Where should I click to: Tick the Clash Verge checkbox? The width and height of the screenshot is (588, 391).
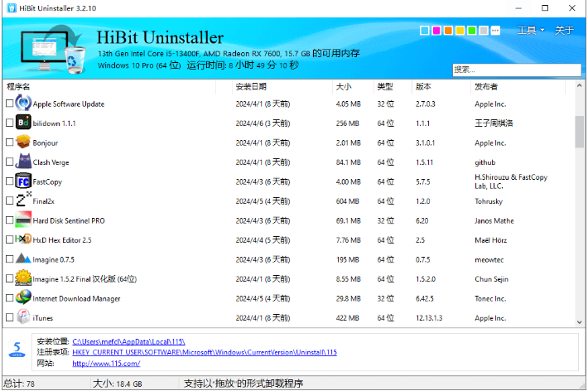point(10,162)
